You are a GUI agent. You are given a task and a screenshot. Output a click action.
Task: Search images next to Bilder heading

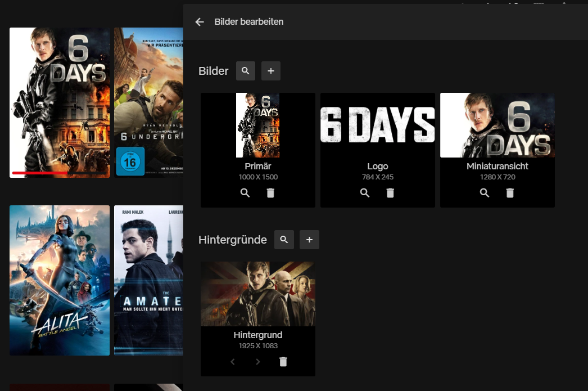tap(246, 71)
